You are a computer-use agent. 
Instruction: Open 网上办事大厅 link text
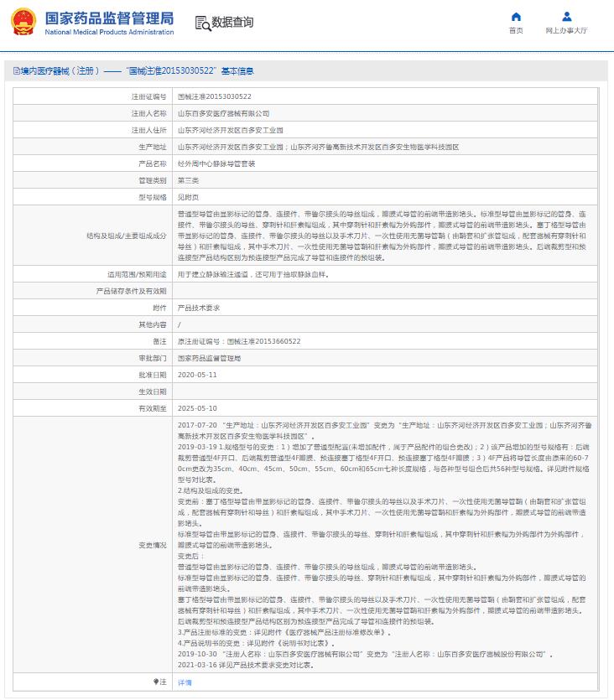point(566,30)
